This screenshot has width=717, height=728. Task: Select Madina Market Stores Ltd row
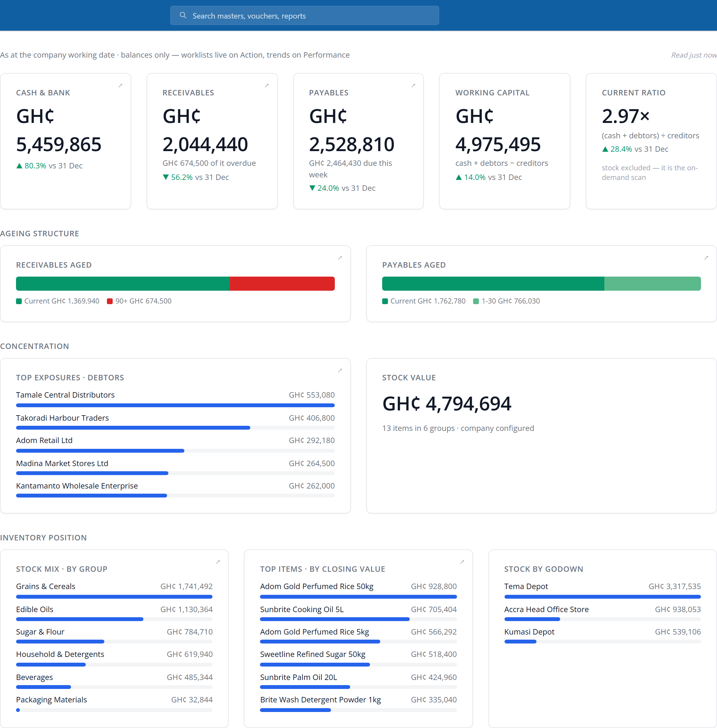point(175,467)
